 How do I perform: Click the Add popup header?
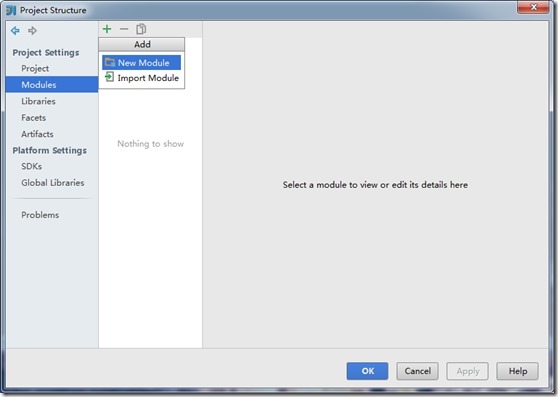(142, 44)
